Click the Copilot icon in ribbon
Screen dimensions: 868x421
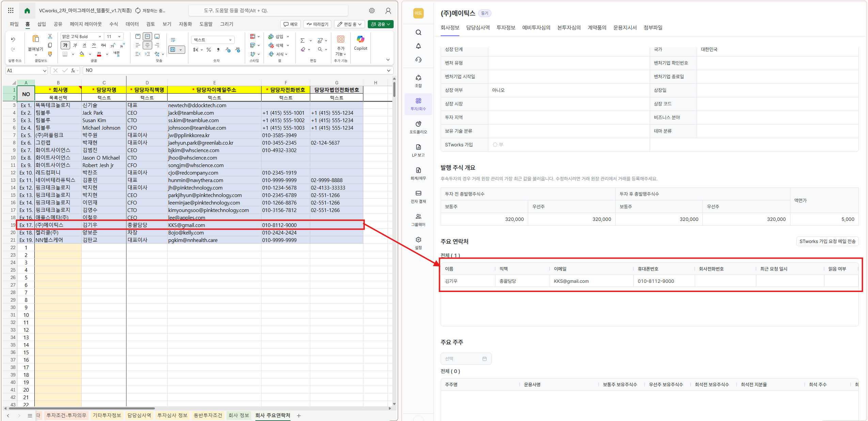360,39
